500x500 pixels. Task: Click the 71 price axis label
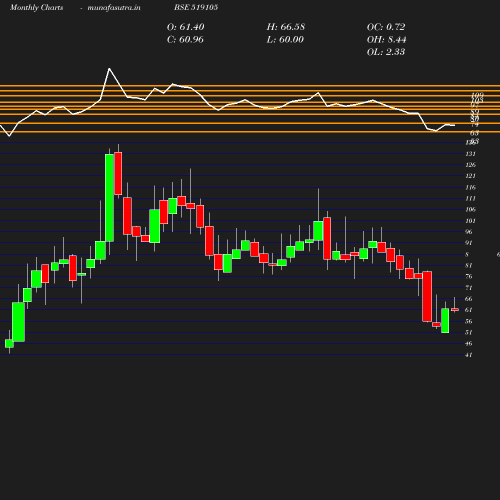(x=469, y=288)
